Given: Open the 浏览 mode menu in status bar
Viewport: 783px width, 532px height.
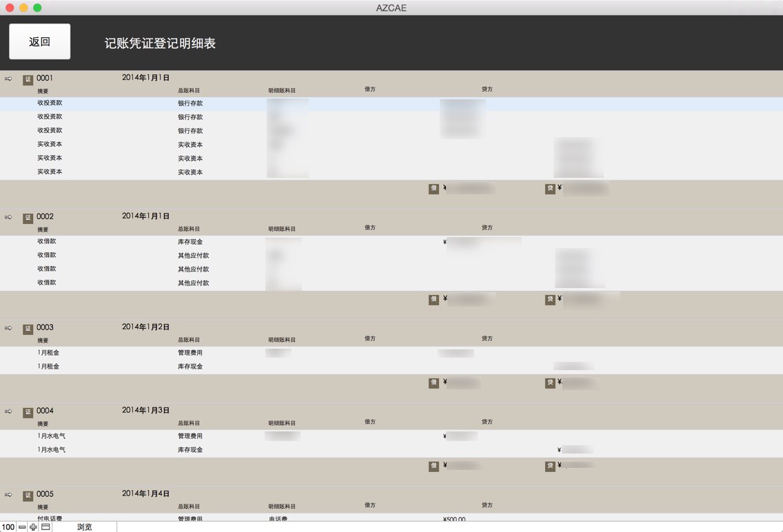Looking at the screenshot, I should 84,527.
